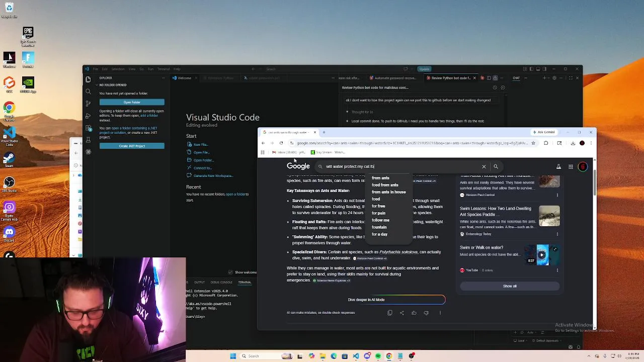Choose the 'fountain' search suggestion

click(x=379, y=227)
